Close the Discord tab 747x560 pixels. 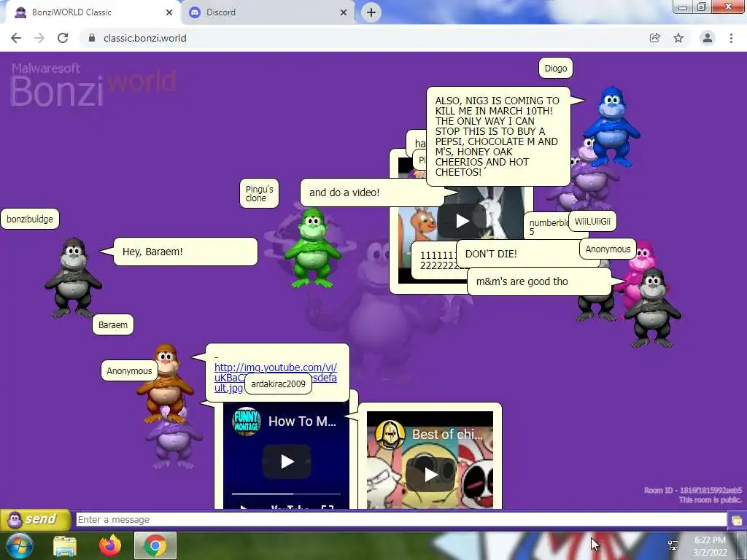[344, 12]
